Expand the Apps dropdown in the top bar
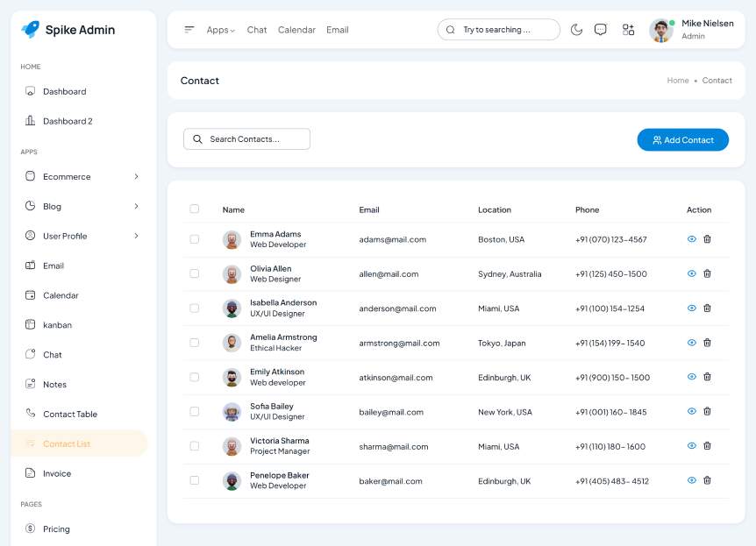The image size is (756, 546). [x=220, y=30]
